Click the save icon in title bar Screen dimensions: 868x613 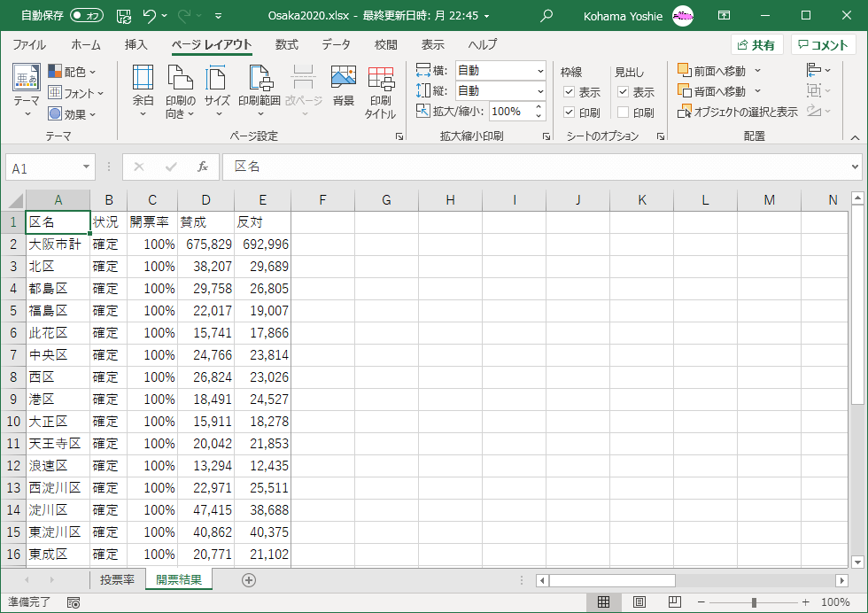pos(124,15)
